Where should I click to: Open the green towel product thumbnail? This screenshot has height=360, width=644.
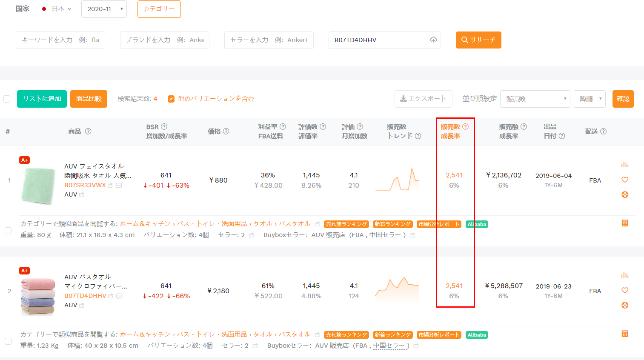(x=38, y=186)
